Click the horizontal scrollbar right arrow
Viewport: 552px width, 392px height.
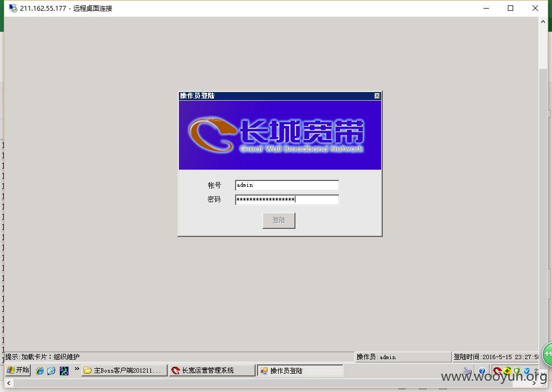pos(534,383)
